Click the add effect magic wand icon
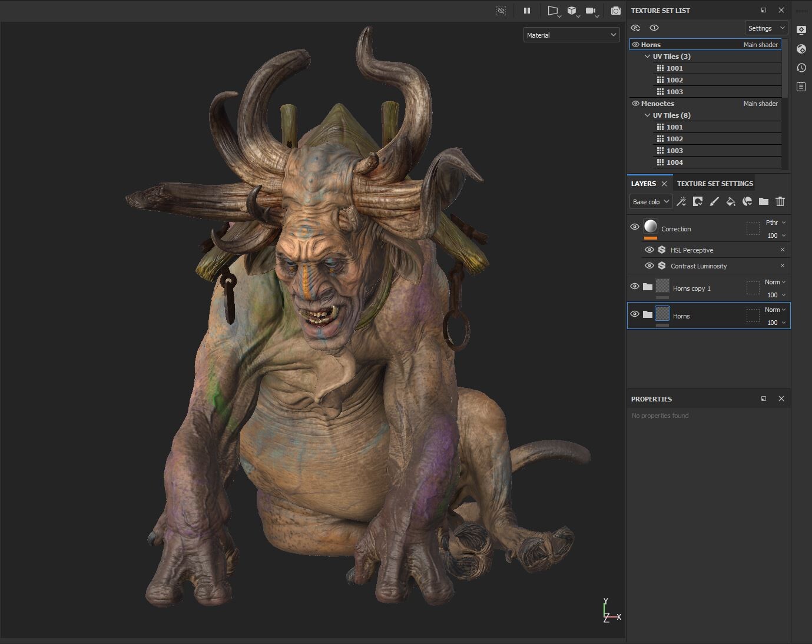The height and width of the screenshot is (644, 812). tap(681, 201)
